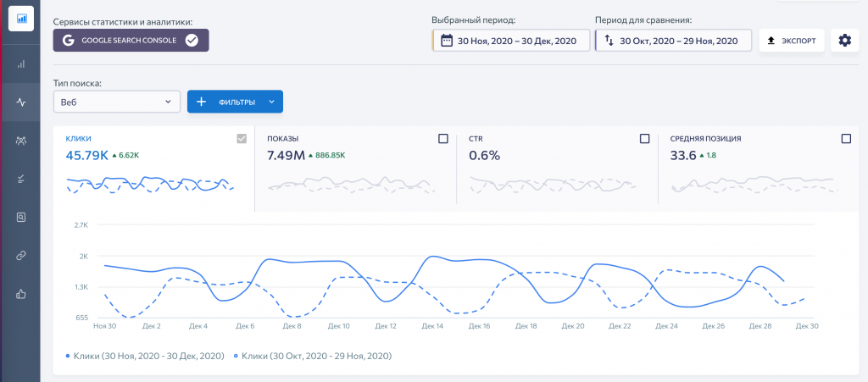Image resolution: width=868 pixels, height=382 pixels.
Task: Click the Экспорт button
Action: 791,40
